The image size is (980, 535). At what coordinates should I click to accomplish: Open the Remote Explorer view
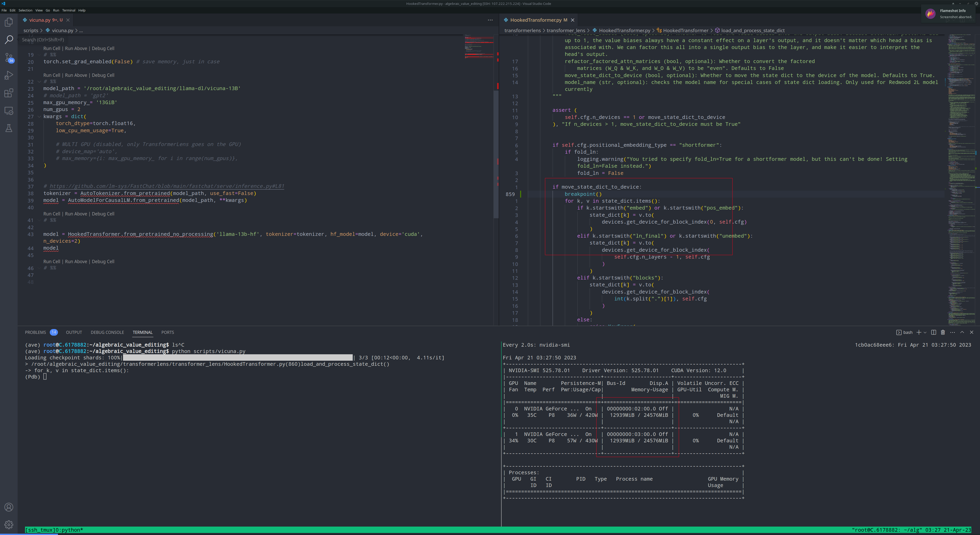coord(9,111)
